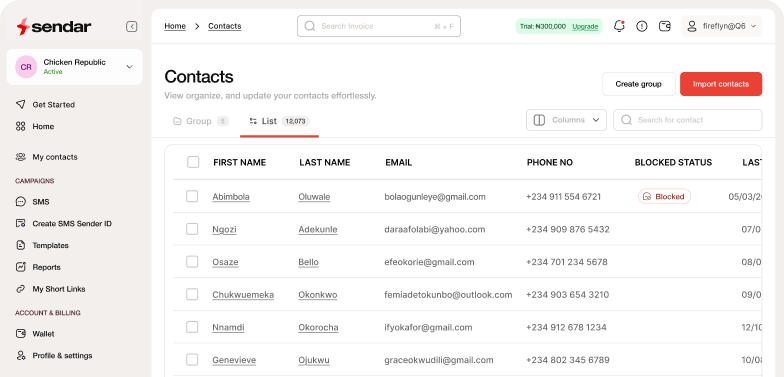Screen dimensions: 784x377
Task: Click the phone number +234 912 678 1234
Action: point(566,328)
